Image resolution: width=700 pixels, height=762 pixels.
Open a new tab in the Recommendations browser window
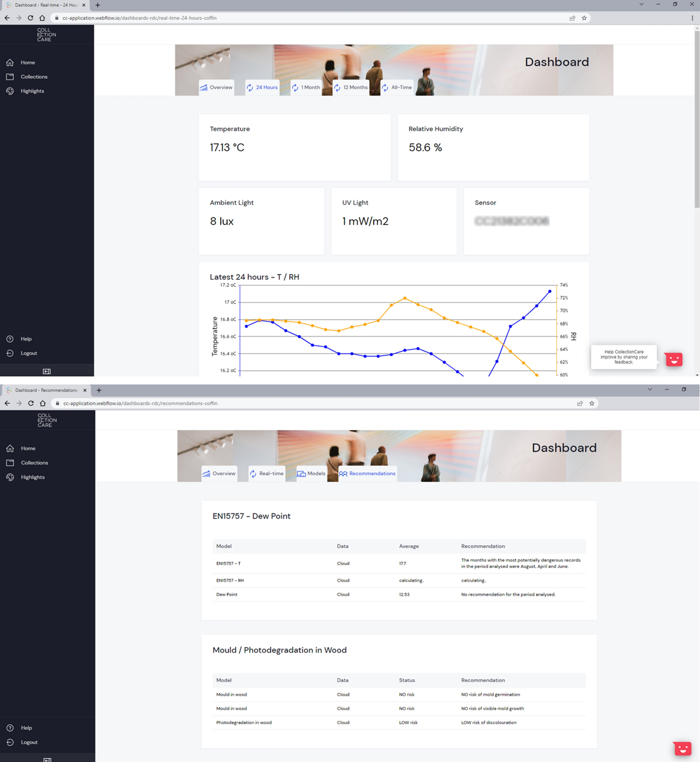[x=99, y=390]
